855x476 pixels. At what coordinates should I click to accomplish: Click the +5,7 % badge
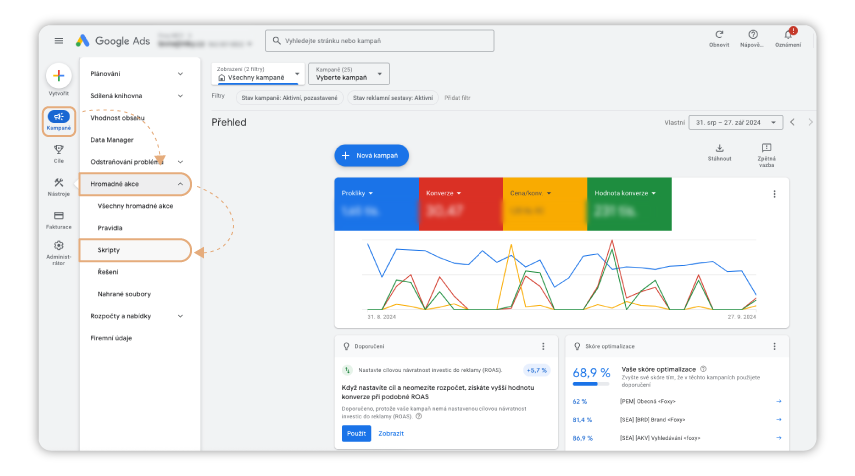pyautogui.click(x=537, y=370)
